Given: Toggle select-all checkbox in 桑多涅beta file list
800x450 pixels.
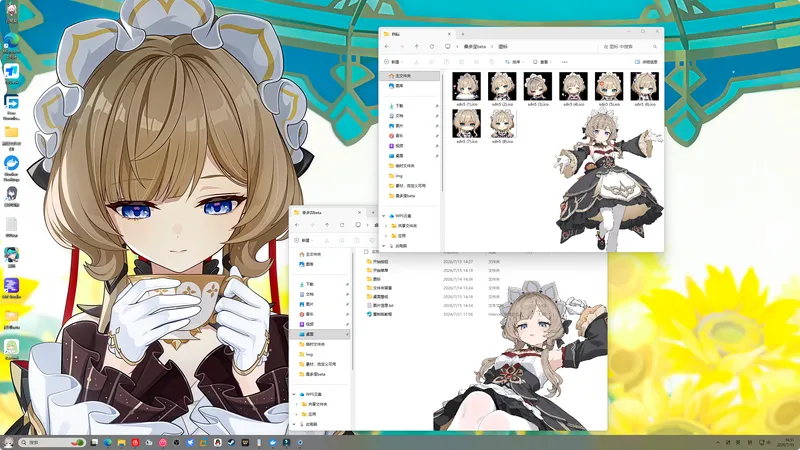Looking at the screenshot, I should click(366, 252).
